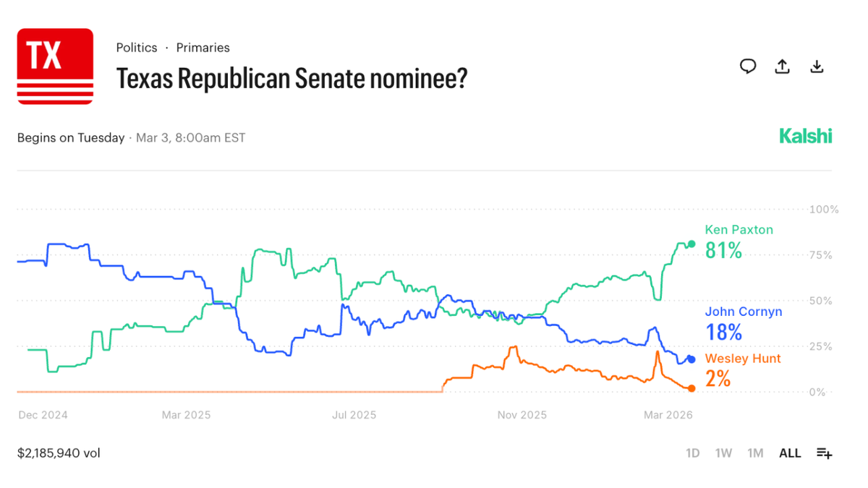Enable the 1W chart view
Viewport: 868px width, 488px height.
723,453
